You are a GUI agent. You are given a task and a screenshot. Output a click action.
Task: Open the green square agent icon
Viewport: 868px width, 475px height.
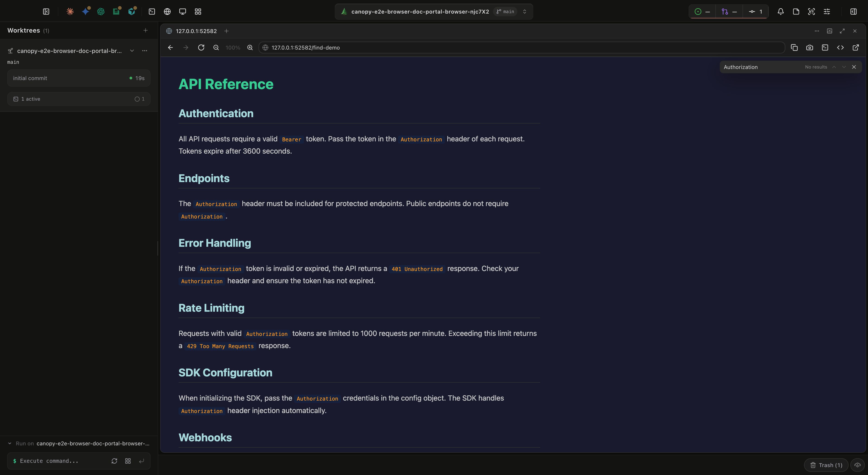pos(116,12)
